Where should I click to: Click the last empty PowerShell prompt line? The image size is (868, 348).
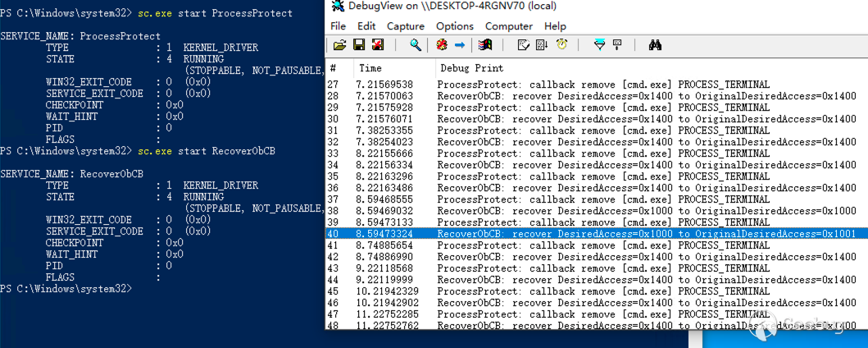click(66, 289)
